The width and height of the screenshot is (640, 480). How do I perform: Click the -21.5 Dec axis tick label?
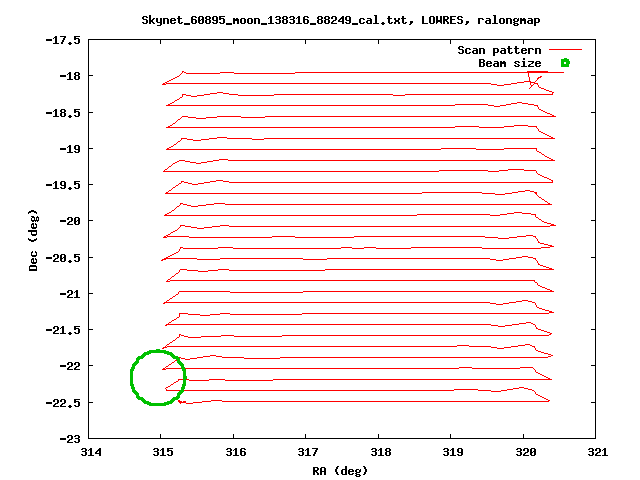pos(63,330)
